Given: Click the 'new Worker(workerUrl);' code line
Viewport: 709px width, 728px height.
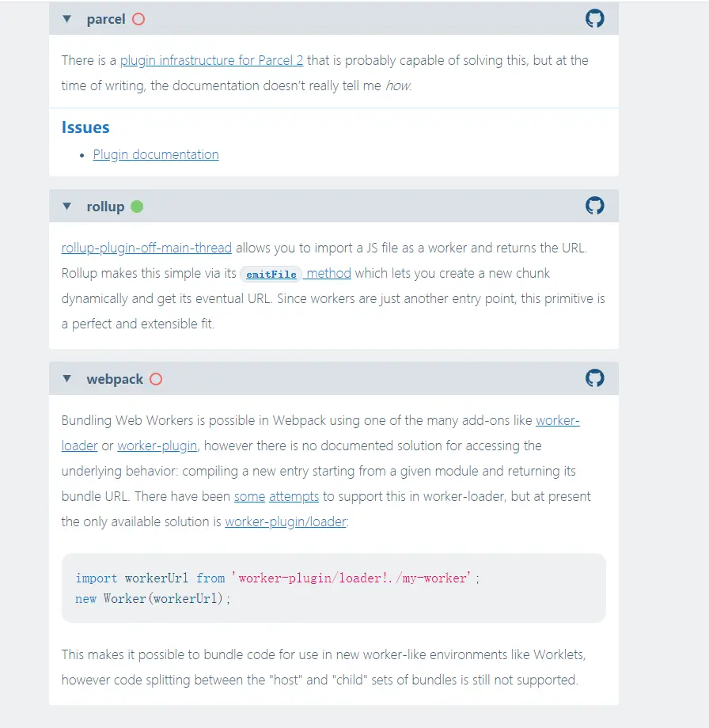Looking at the screenshot, I should [152, 598].
